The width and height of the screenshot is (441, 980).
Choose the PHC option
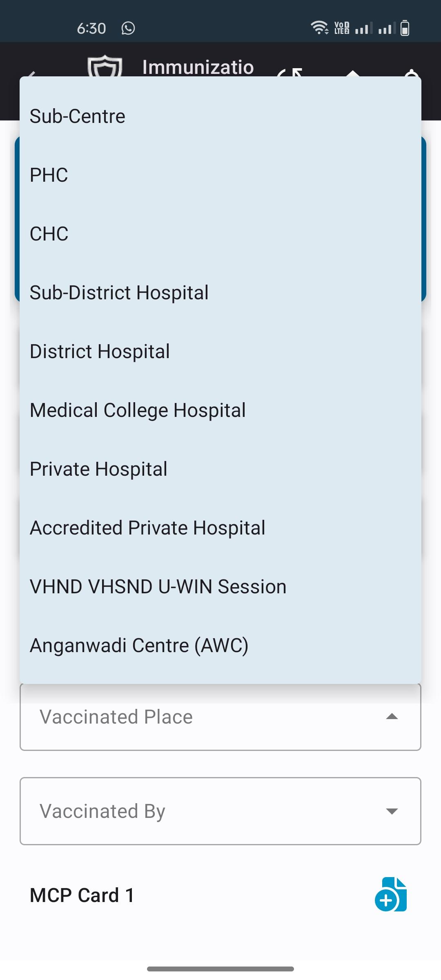(x=220, y=175)
